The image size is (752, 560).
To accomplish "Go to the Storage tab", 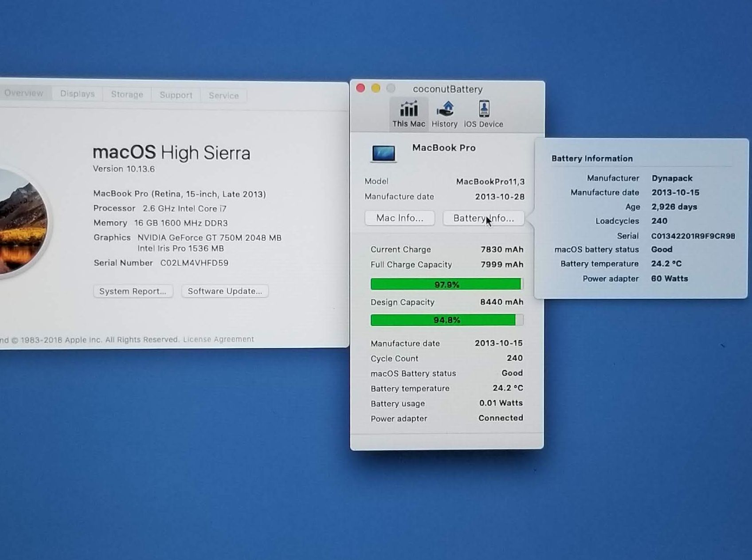I will coord(127,94).
